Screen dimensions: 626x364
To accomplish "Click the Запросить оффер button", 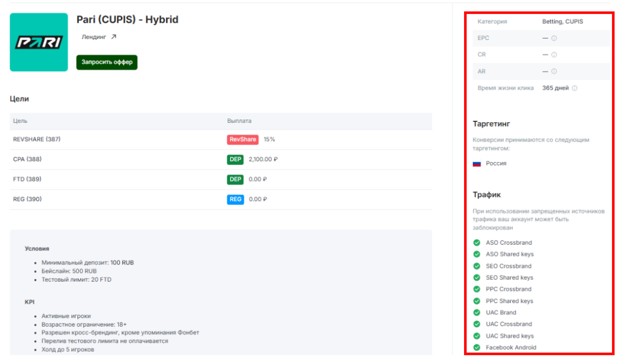I will click(107, 62).
